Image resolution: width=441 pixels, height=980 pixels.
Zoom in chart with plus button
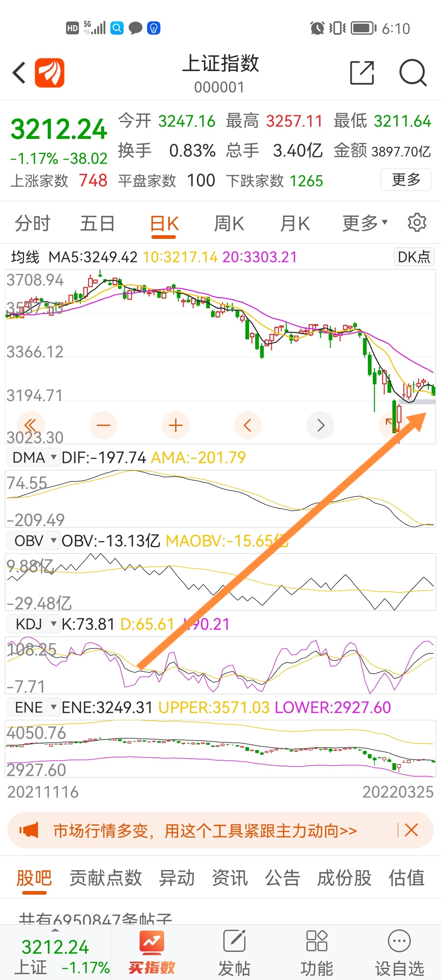[176, 425]
